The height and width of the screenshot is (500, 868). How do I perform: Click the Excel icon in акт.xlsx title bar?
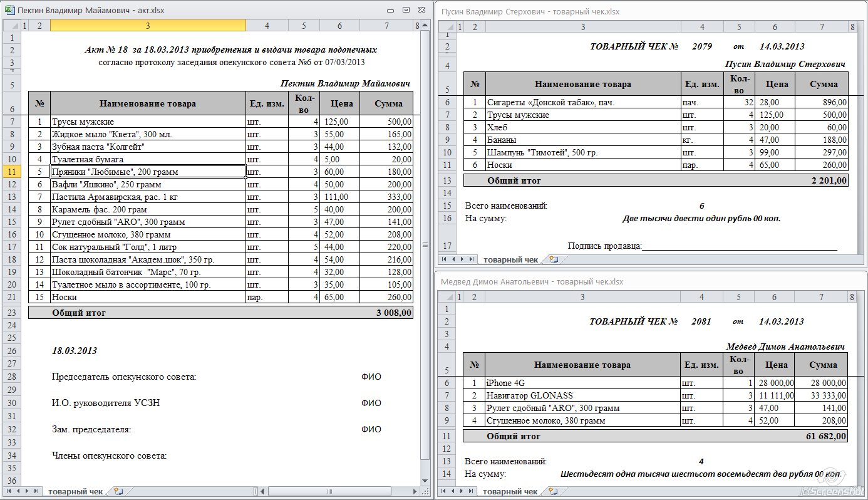coord(9,10)
